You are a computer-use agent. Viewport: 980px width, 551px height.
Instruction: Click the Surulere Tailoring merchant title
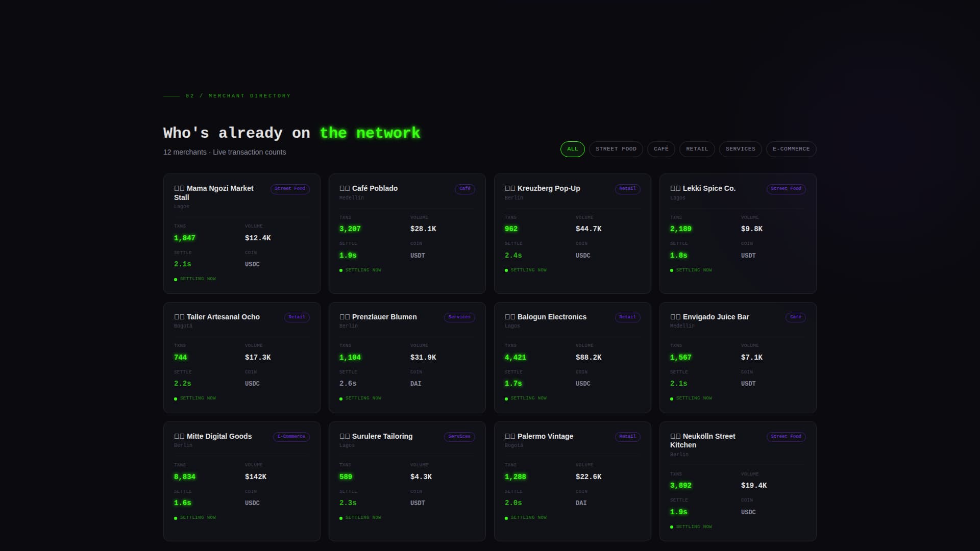[x=376, y=436]
